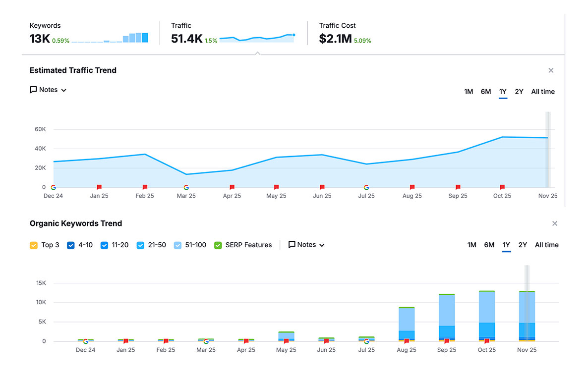
Task: Click the red note marker at Apr 25
Action: [x=232, y=187]
